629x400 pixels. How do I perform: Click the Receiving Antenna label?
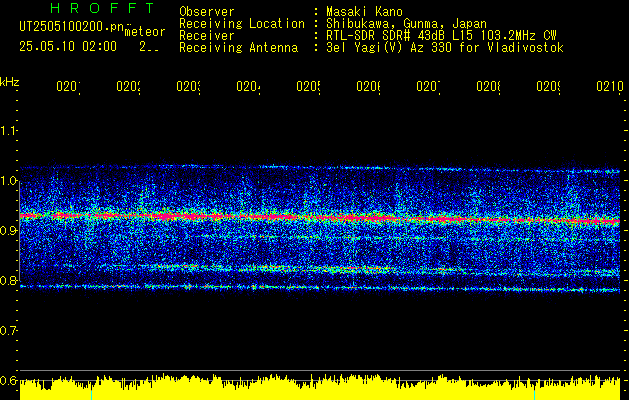[x=239, y=48]
